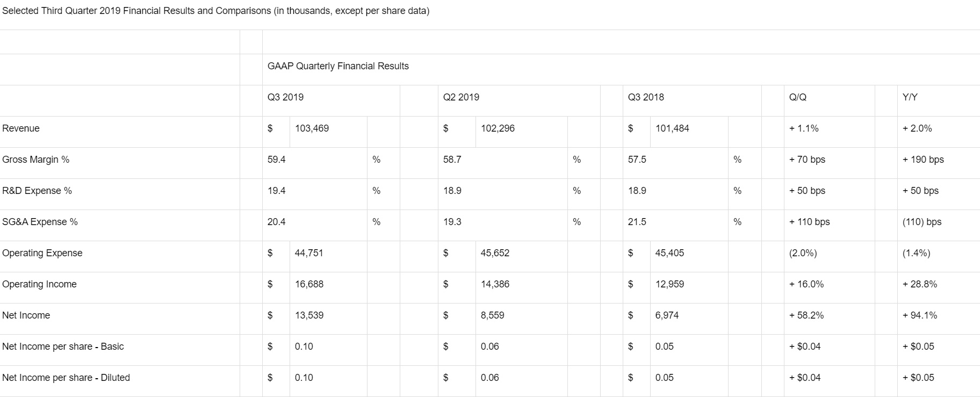Select the Gross Margin % row label

click(x=35, y=160)
